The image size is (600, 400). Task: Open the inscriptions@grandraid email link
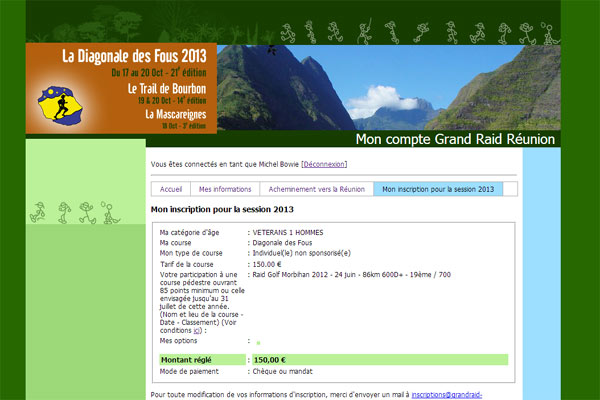coord(447,395)
